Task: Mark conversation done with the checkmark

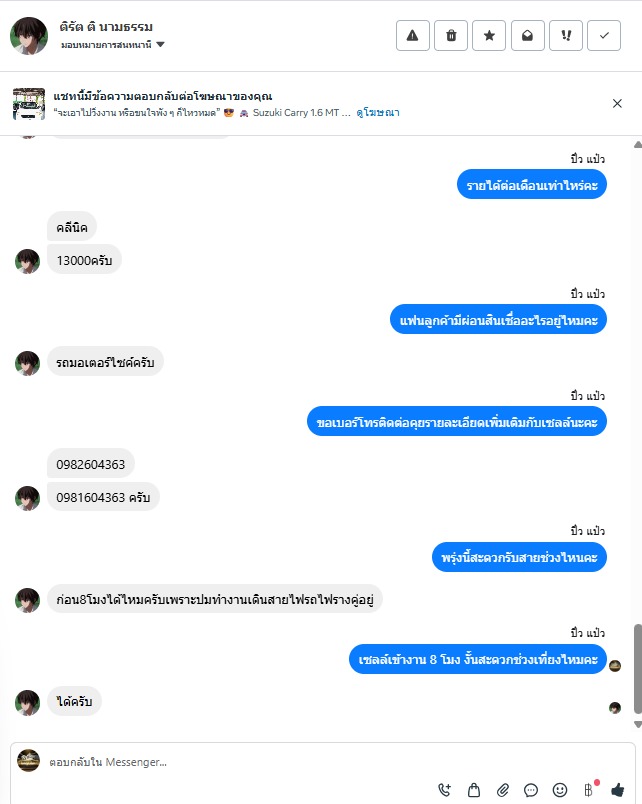Action: point(604,35)
